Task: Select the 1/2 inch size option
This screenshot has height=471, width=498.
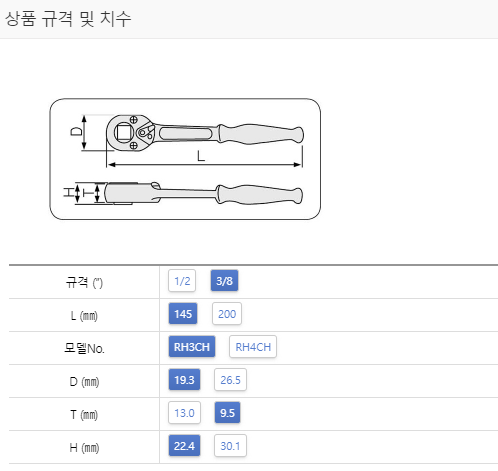Action: (x=182, y=281)
